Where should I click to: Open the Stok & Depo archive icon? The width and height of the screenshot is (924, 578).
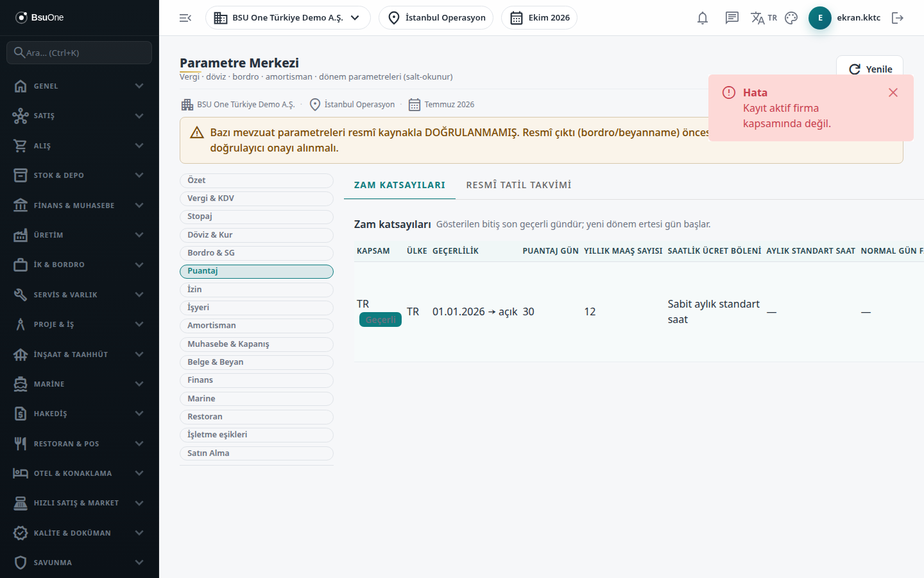tap(21, 175)
